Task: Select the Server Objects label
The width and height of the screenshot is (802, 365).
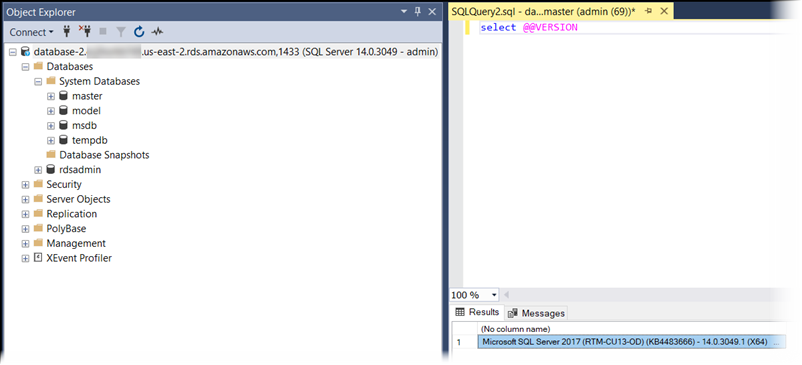Action: pos(78,199)
